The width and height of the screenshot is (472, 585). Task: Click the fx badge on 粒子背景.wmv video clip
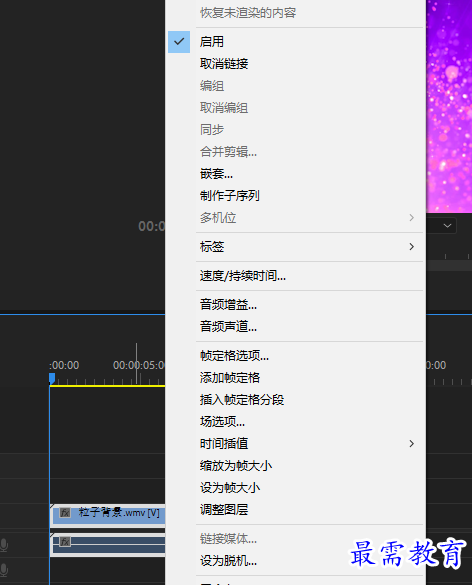(x=65, y=513)
